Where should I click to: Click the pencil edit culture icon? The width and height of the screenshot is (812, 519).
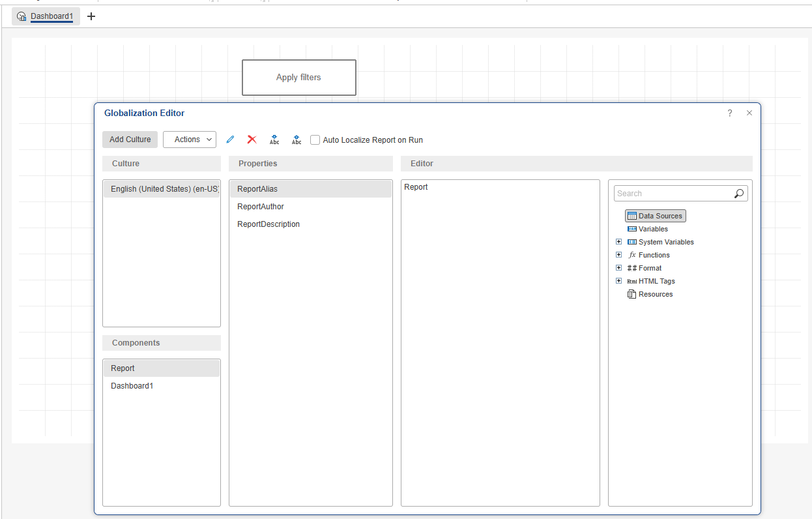click(x=230, y=140)
